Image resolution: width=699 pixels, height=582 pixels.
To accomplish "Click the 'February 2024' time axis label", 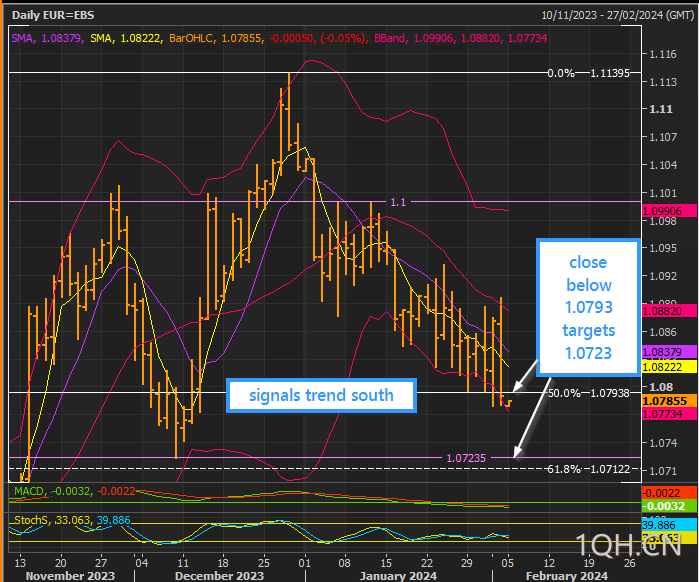I will click(567, 576).
